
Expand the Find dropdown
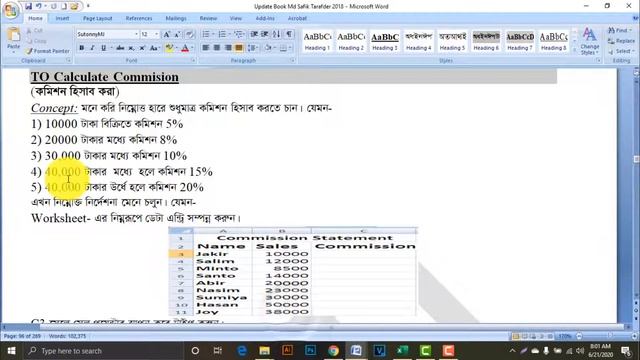pyautogui.click(x=631, y=30)
